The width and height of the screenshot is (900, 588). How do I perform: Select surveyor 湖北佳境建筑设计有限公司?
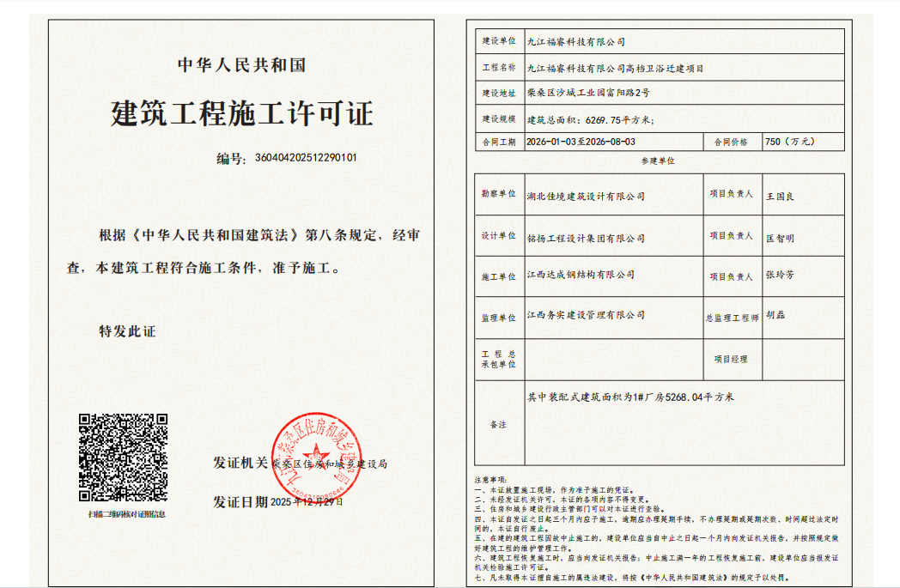click(585, 196)
